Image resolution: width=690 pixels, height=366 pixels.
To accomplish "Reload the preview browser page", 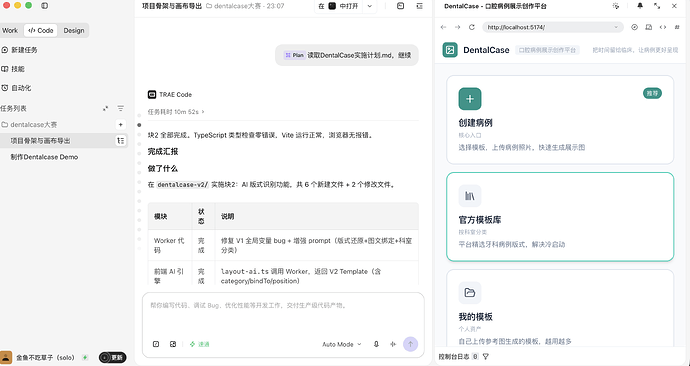I will (472, 27).
